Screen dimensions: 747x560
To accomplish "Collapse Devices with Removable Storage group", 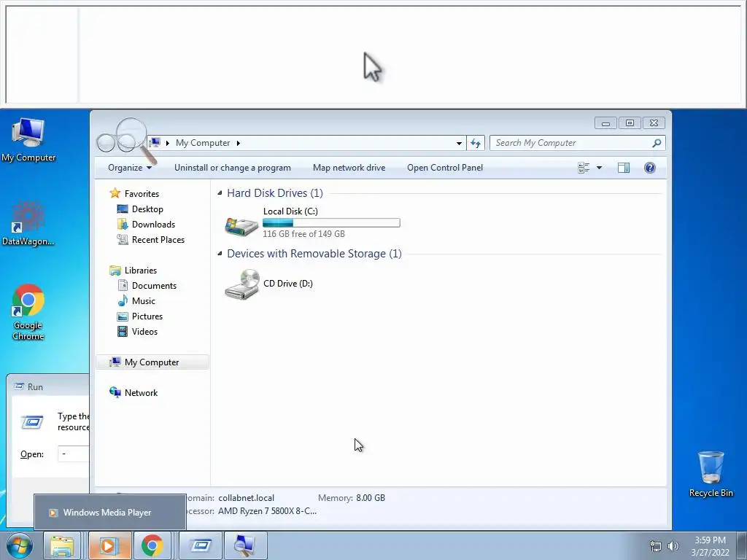I will coord(220,253).
